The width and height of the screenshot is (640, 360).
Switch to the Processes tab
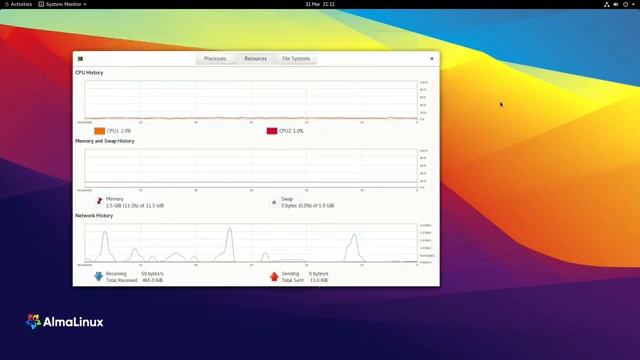[x=215, y=59]
